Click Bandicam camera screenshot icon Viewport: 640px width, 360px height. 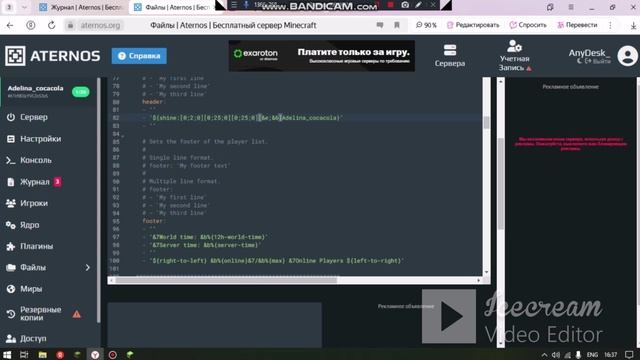point(405,5)
